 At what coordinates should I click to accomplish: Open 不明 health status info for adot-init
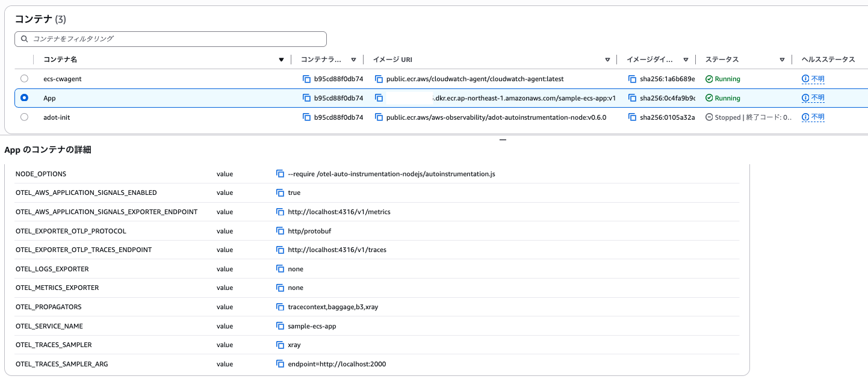(813, 117)
